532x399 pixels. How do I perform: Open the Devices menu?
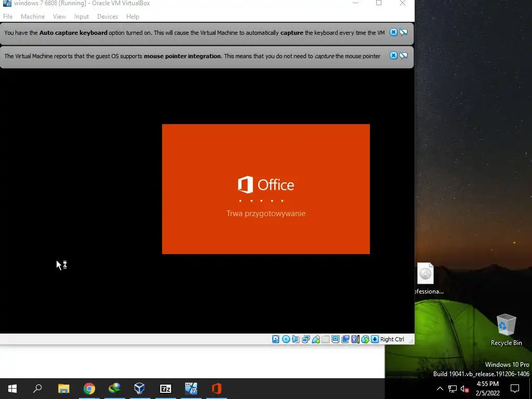[x=108, y=16]
